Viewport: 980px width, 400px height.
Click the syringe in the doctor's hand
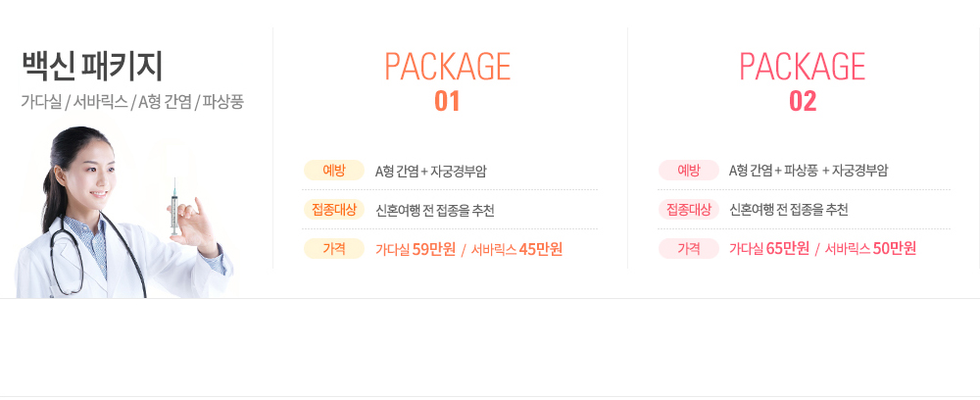tap(174, 206)
